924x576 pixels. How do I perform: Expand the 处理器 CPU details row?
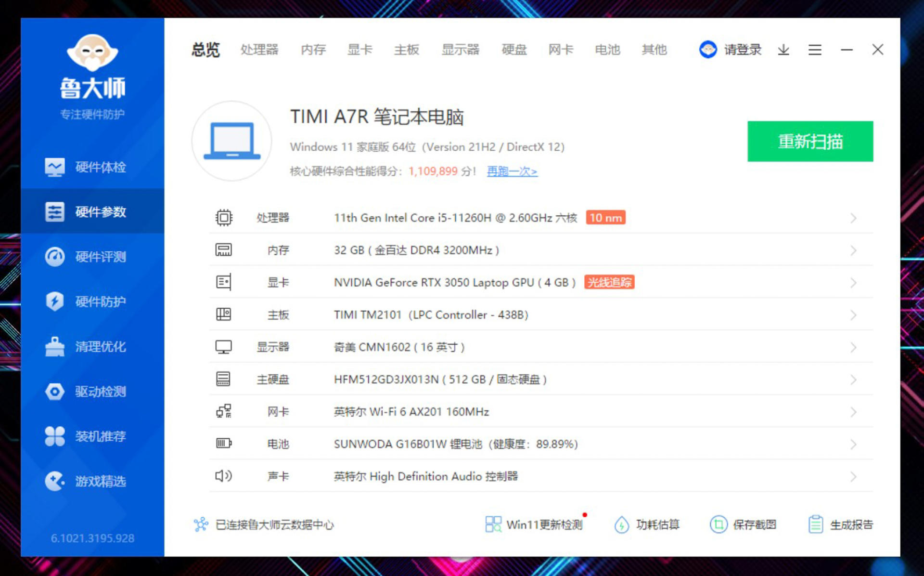coord(853,217)
